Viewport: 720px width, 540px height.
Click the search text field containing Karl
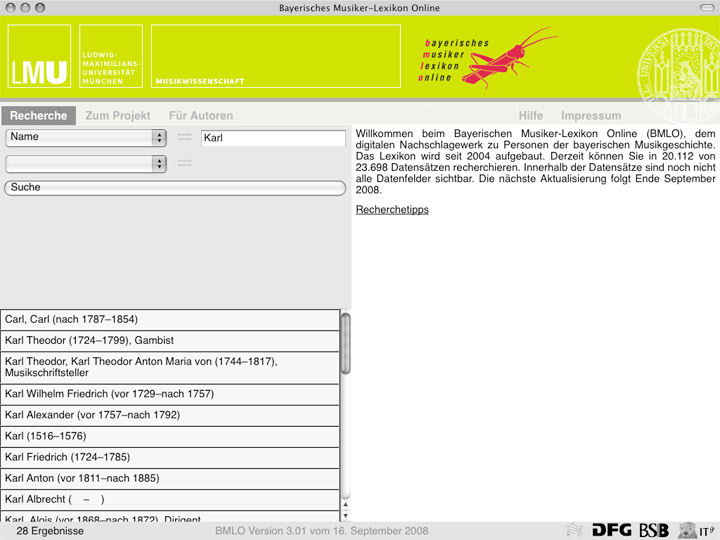pos(272,138)
